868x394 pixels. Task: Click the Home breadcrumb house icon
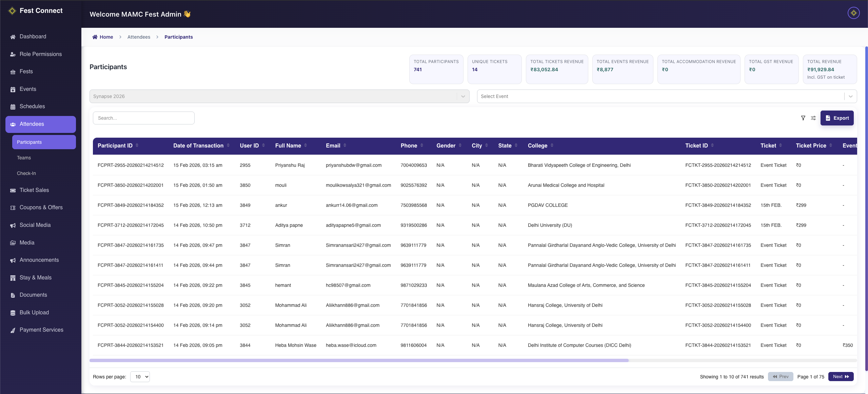click(x=95, y=37)
